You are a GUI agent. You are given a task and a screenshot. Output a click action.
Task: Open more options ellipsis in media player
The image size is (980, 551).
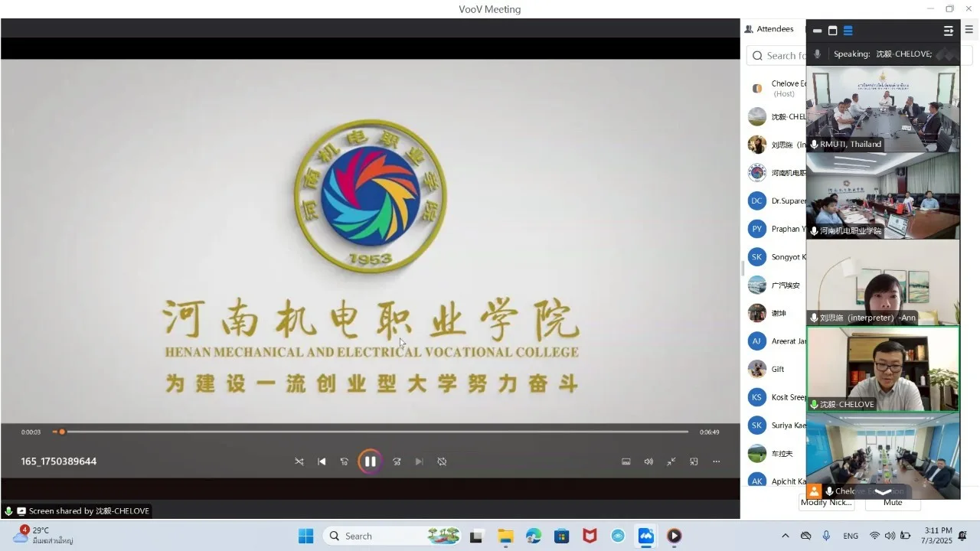point(717,461)
